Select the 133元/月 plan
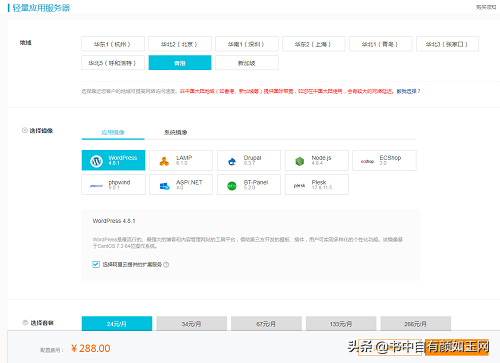The image size is (500, 363). pos(341,324)
